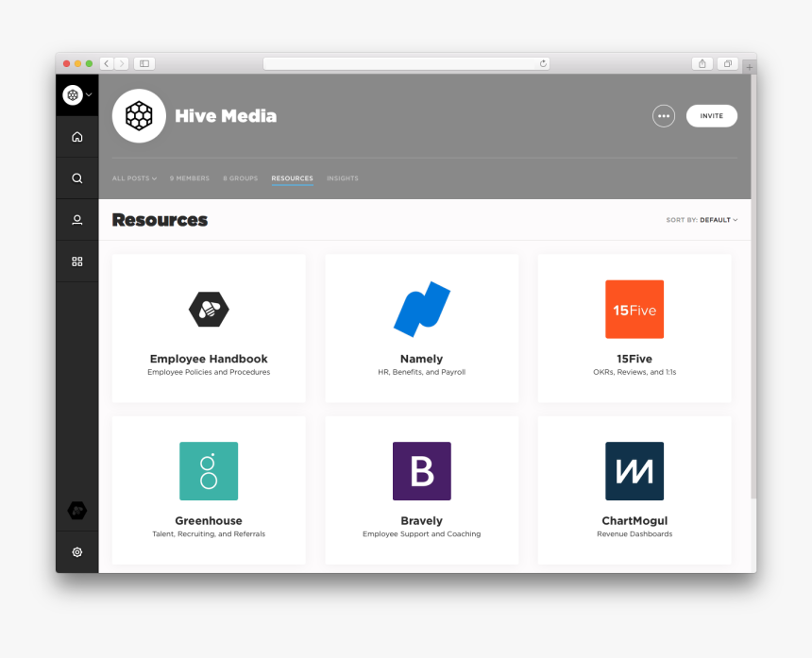
Task: Click the Greenhouse teal logo
Action: point(209,471)
